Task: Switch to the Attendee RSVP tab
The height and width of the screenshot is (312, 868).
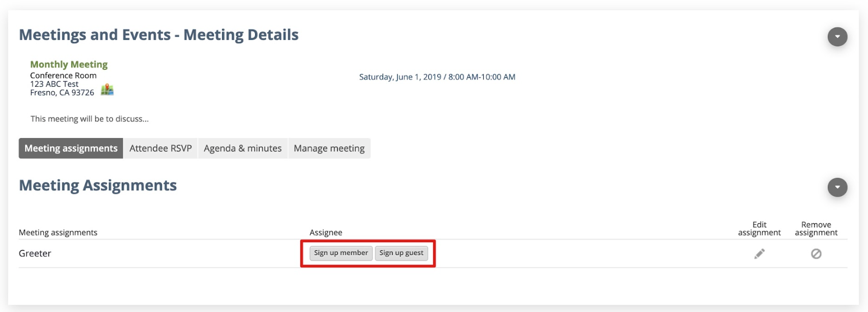Action: coord(160,148)
